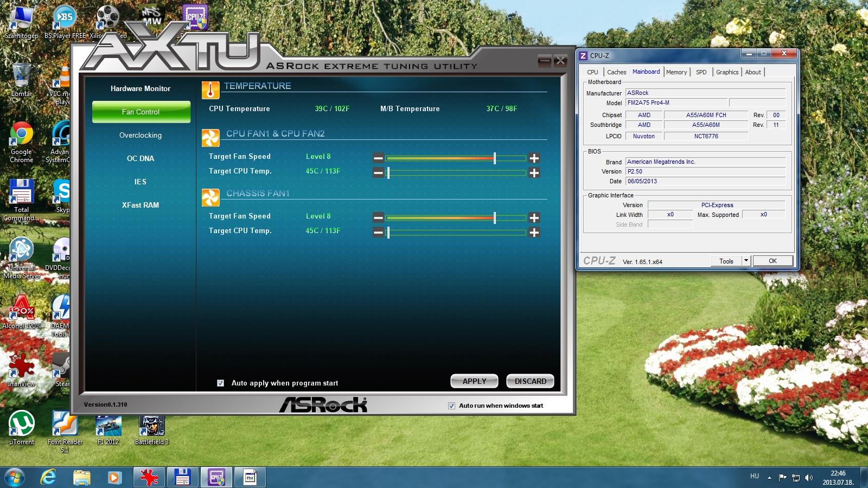Screen dimensions: 868x488
Task: Click the CPU fan target temp slider
Action: click(456, 173)
